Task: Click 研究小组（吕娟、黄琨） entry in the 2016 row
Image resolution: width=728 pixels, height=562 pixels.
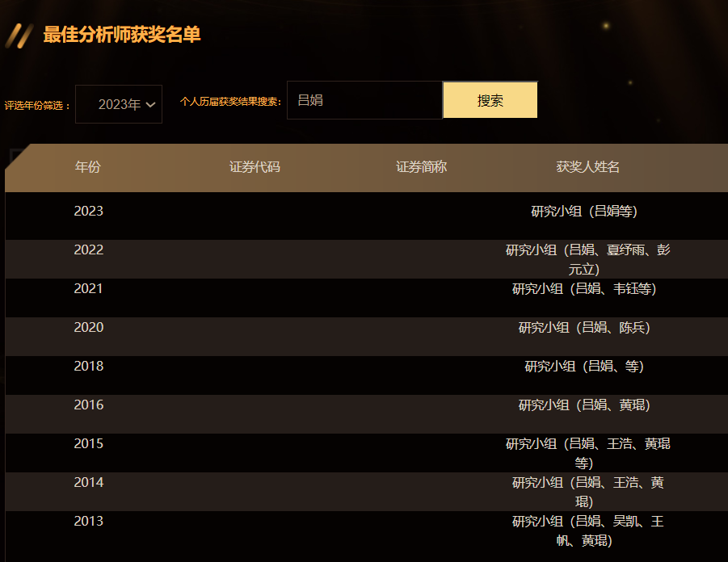Action: 584,405
